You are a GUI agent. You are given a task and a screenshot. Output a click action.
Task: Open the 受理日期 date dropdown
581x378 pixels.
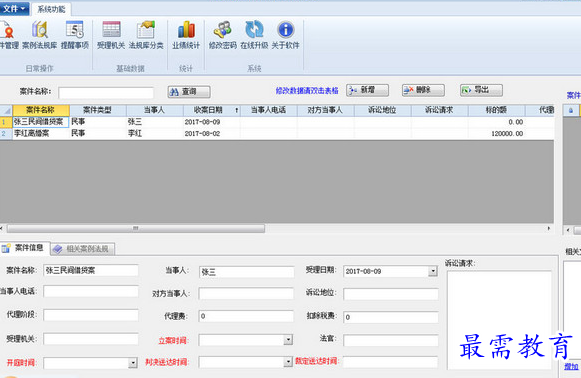(x=432, y=271)
